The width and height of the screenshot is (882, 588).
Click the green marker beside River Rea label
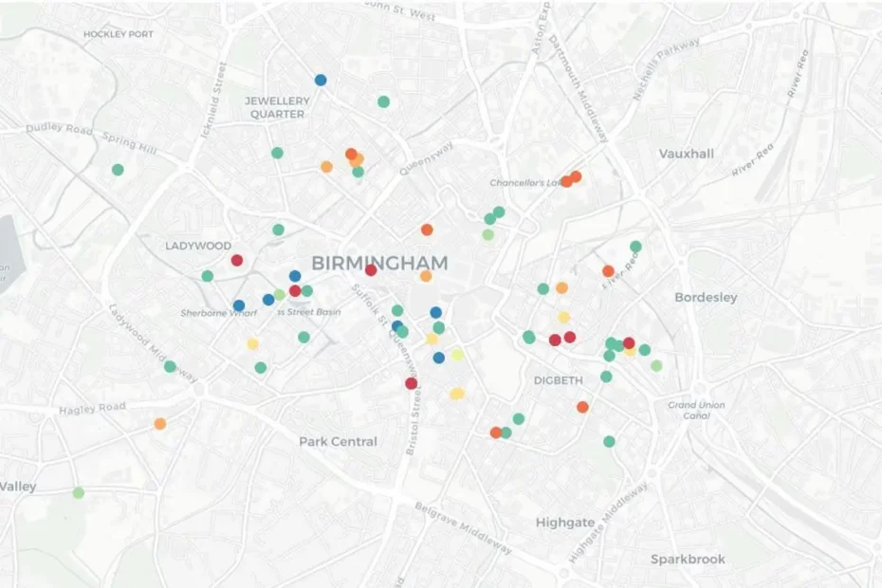(635, 247)
